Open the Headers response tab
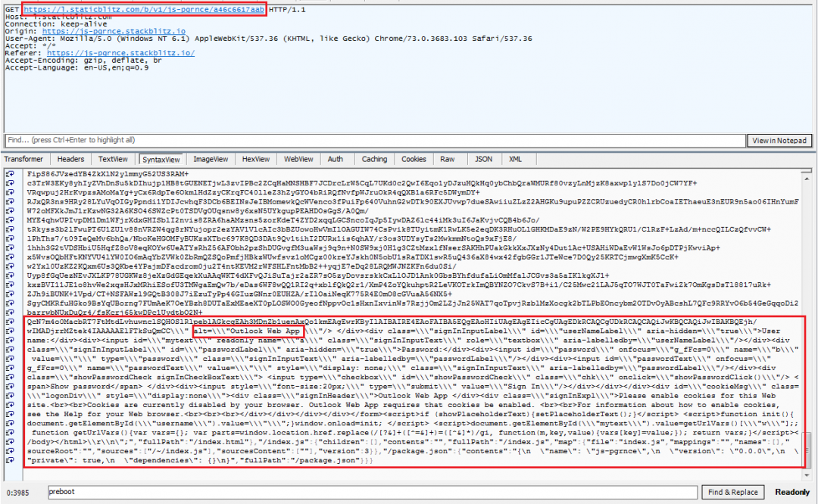818x504 pixels. pyautogui.click(x=70, y=159)
